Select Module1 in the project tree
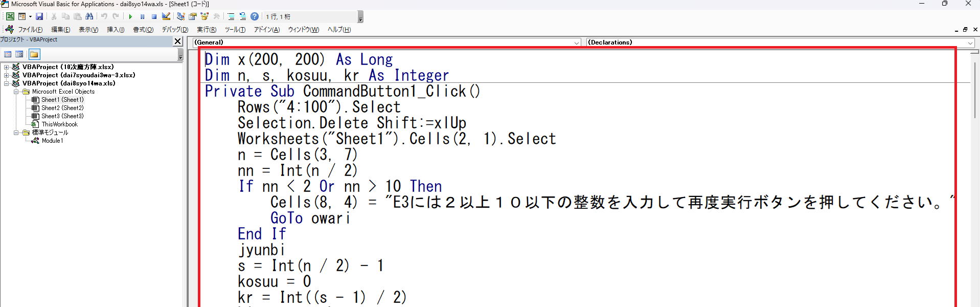980x307 pixels. [x=52, y=141]
